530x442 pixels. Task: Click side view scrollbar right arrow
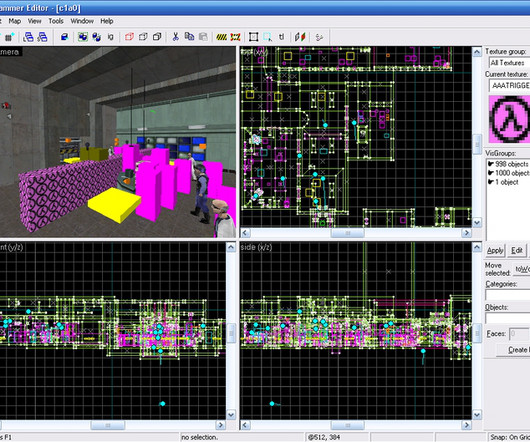467,425
